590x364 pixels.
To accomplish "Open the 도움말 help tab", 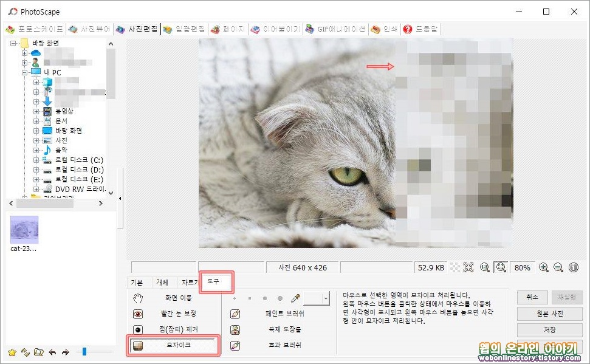I will click(420, 29).
